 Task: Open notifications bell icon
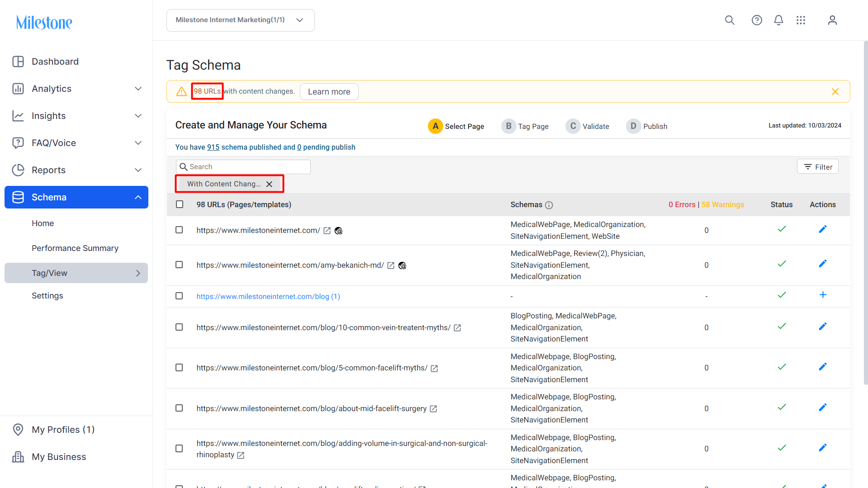click(x=778, y=20)
